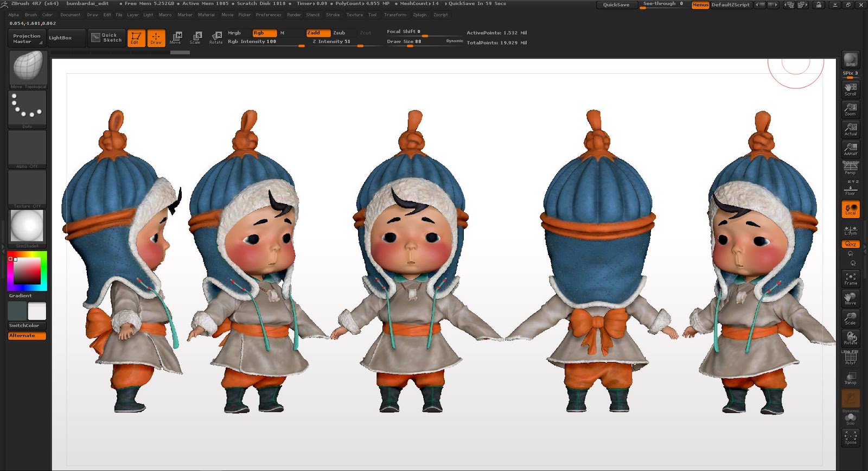This screenshot has height=471, width=868.
Task: Open the Alpha menu
Action: coord(14,15)
